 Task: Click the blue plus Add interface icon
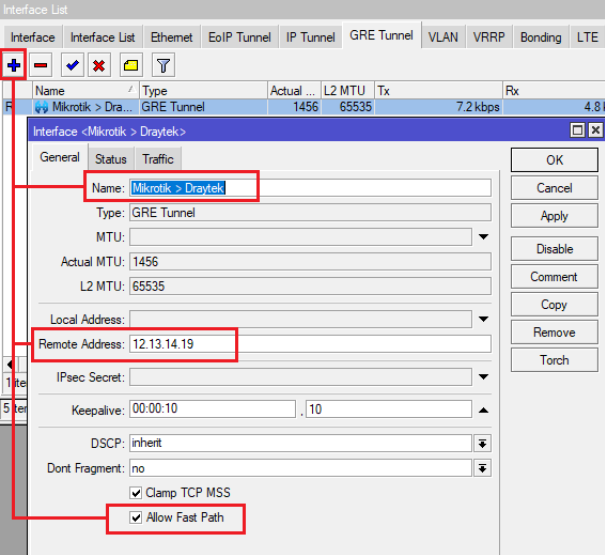pyautogui.click(x=14, y=66)
